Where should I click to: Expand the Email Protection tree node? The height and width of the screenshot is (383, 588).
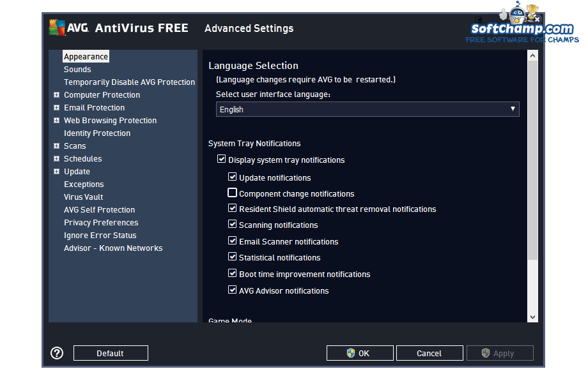57,108
